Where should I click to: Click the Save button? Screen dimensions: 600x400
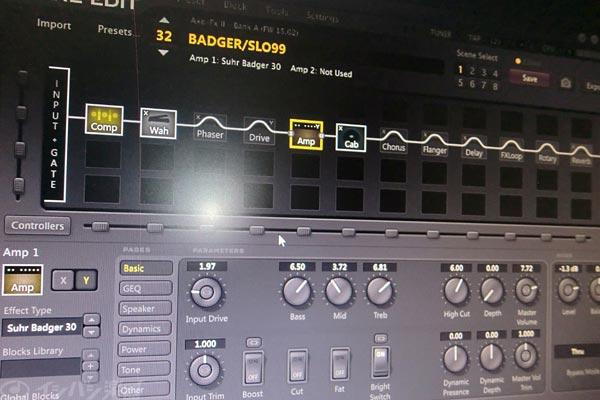coord(530,78)
